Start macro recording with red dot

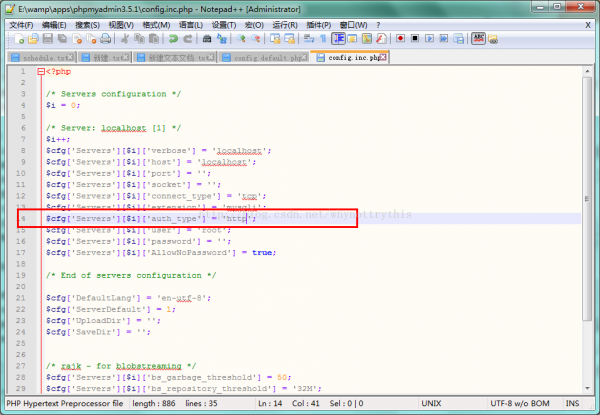400,39
